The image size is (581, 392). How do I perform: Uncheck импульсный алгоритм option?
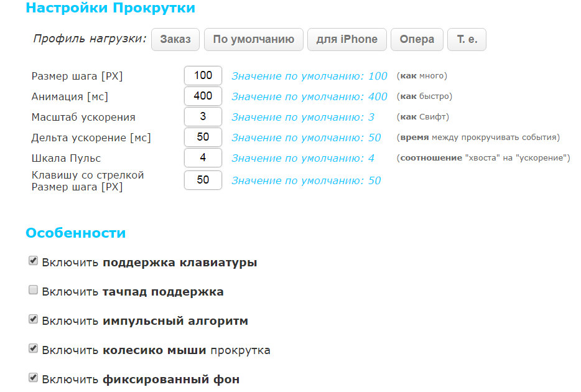point(34,320)
